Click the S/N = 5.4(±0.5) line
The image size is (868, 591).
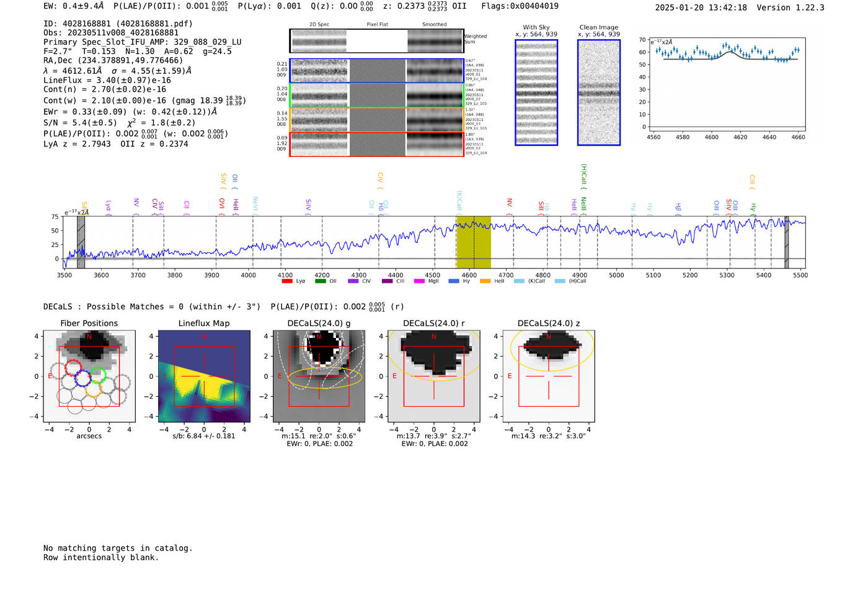80,123
